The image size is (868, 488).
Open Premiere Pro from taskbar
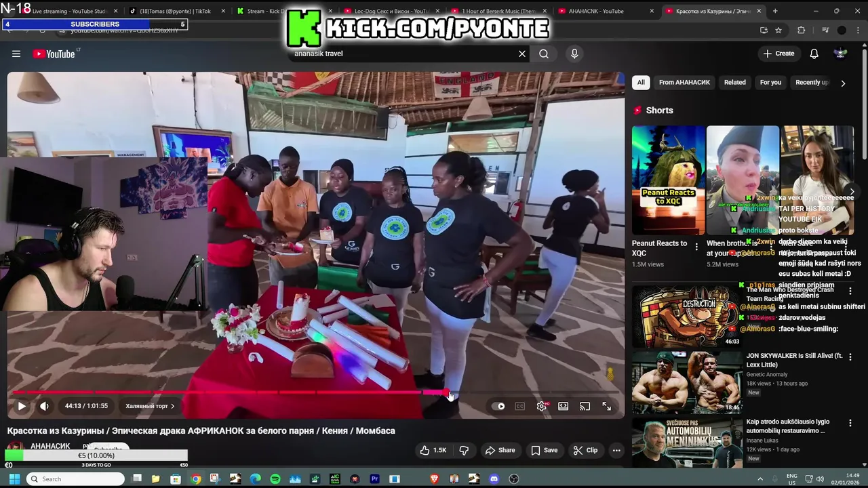tap(374, 479)
